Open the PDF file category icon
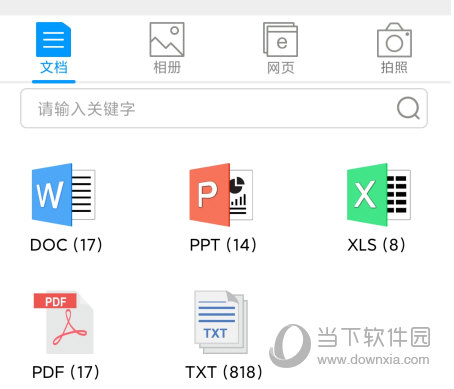Image resolution: width=454 pixels, height=389 pixels. tap(63, 322)
